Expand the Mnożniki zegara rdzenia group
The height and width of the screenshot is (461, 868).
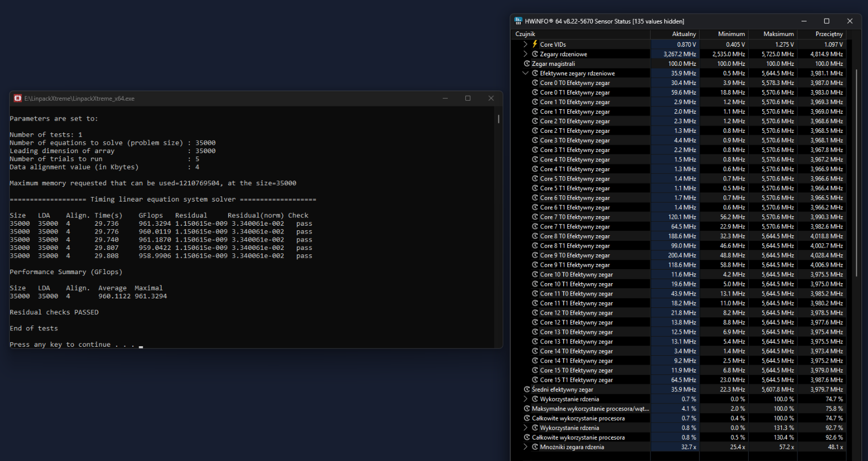coord(526,447)
